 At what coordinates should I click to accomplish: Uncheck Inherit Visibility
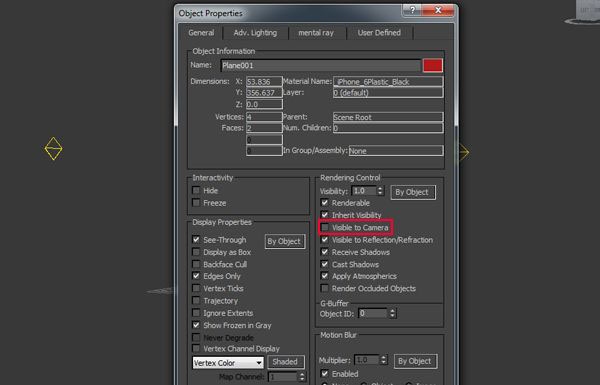coord(325,215)
